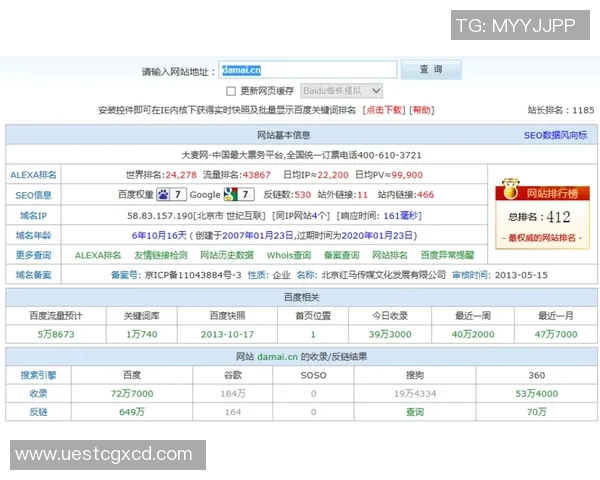Click the homepage position value 1

(x=313, y=335)
